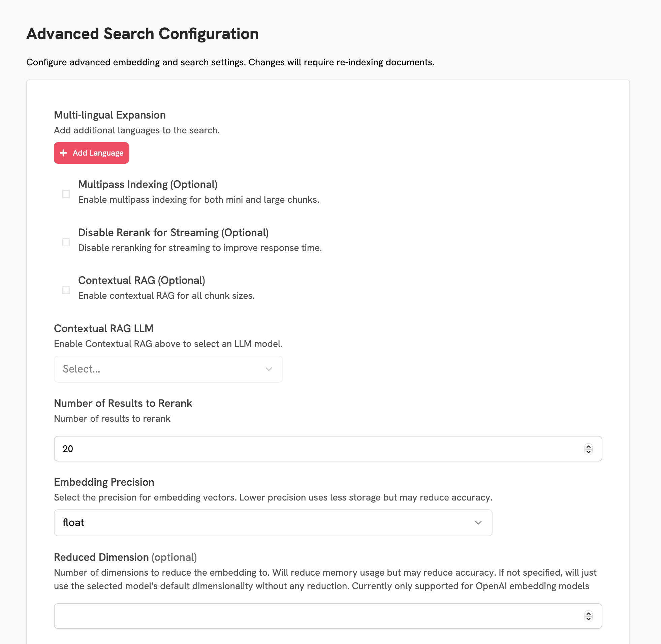Click the plus icon on Add Language button
The image size is (661, 644).
coord(63,153)
